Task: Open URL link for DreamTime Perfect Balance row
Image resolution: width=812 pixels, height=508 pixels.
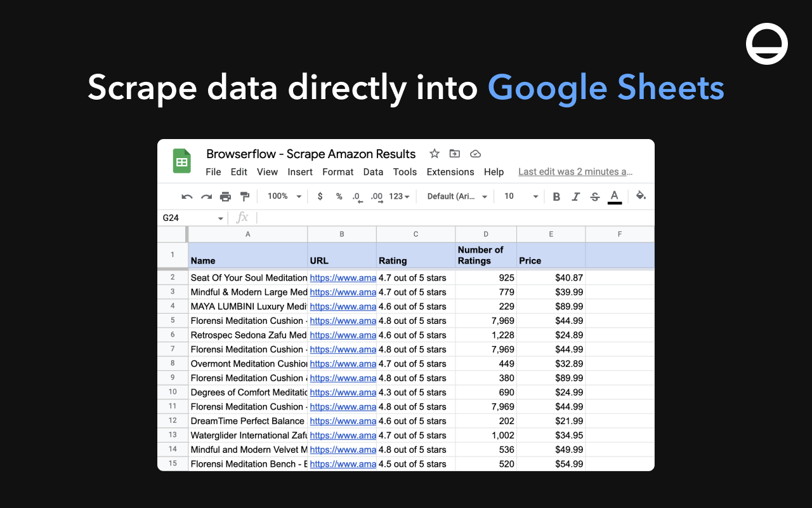Action: click(x=343, y=421)
